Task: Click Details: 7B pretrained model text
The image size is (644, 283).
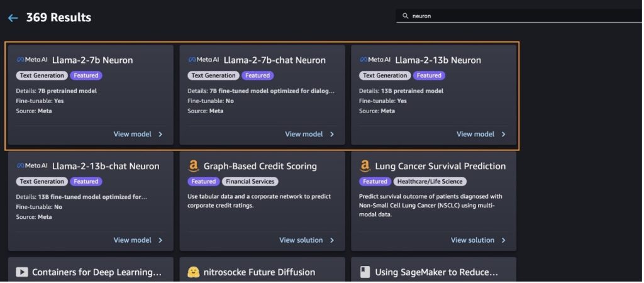Action: [x=57, y=91]
